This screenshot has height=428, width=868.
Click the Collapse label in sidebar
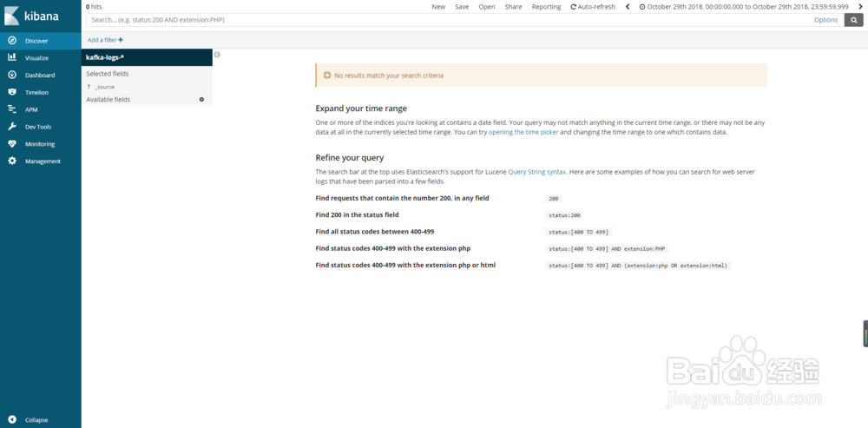click(x=36, y=419)
